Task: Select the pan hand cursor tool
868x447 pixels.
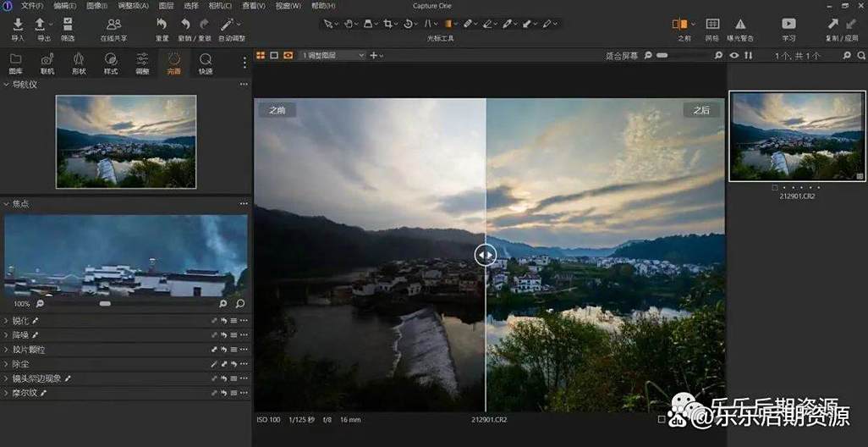Action: (x=349, y=24)
